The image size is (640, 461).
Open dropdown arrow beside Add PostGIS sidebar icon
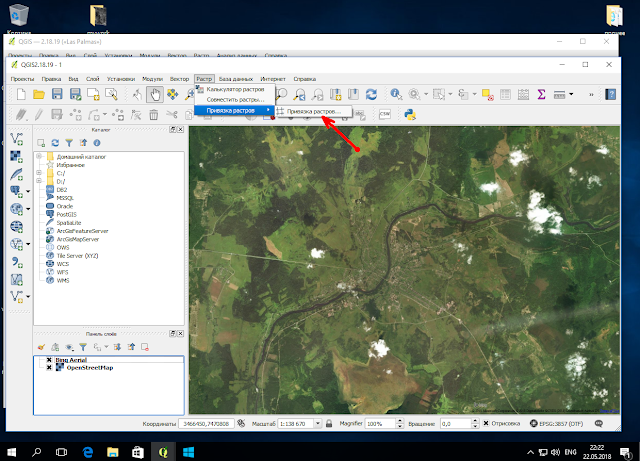click(x=28, y=191)
